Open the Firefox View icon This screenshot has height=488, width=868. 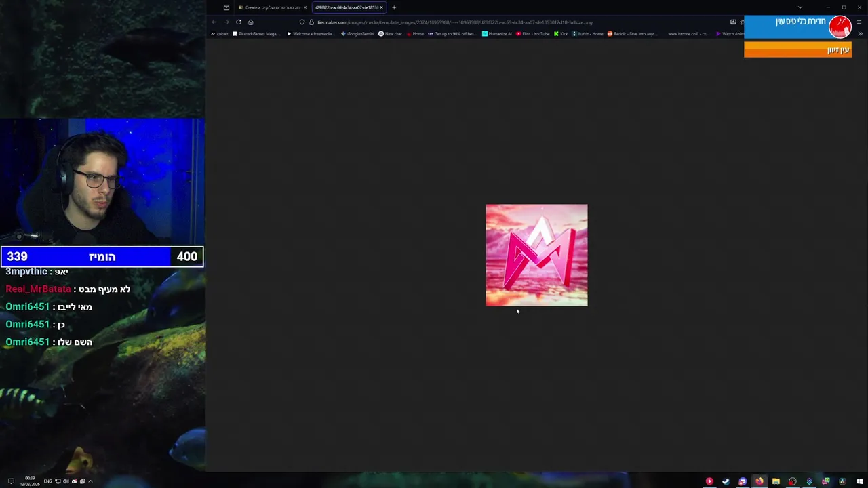(x=226, y=7)
